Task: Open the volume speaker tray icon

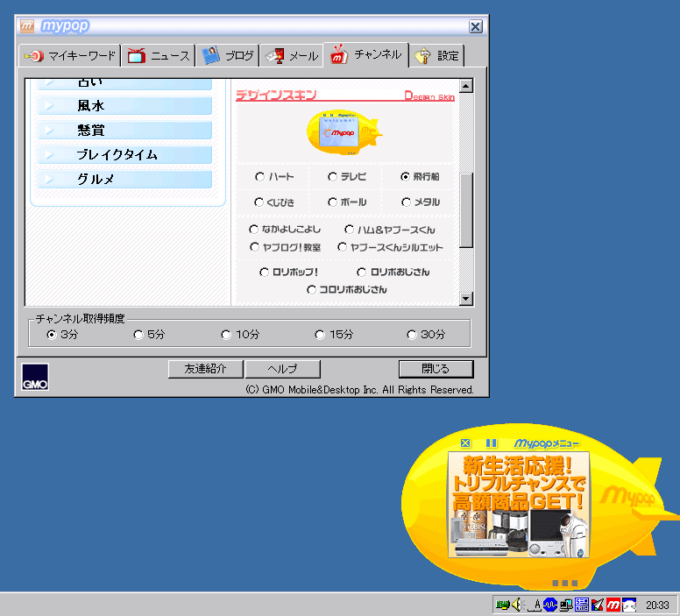Action: click(518, 605)
